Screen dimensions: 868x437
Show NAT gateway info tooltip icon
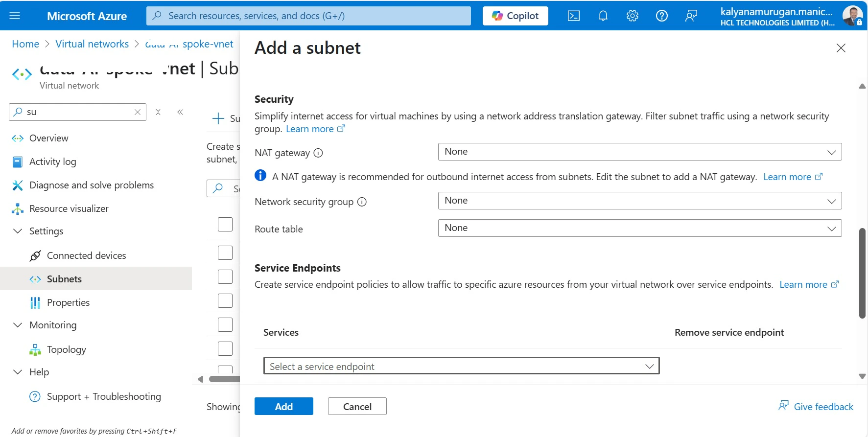coord(318,153)
